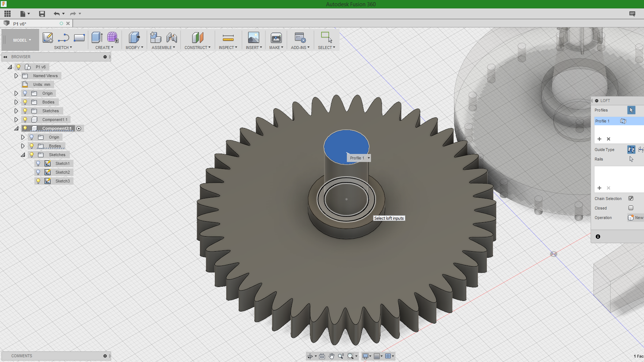This screenshot has width=644, height=362.
Task: Expand the top-level Sketches folder
Action: coord(16,111)
